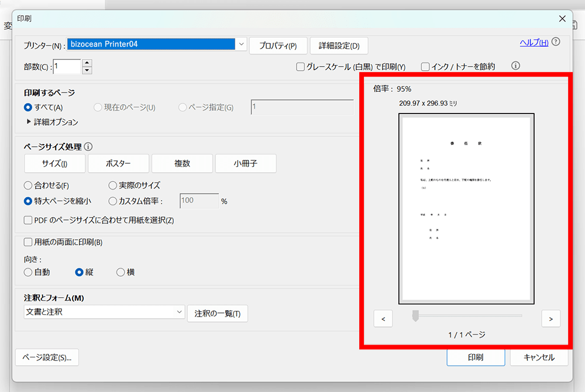The image size is (585, 392).
Task: Click the 印刷 button
Action: click(x=476, y=357)
